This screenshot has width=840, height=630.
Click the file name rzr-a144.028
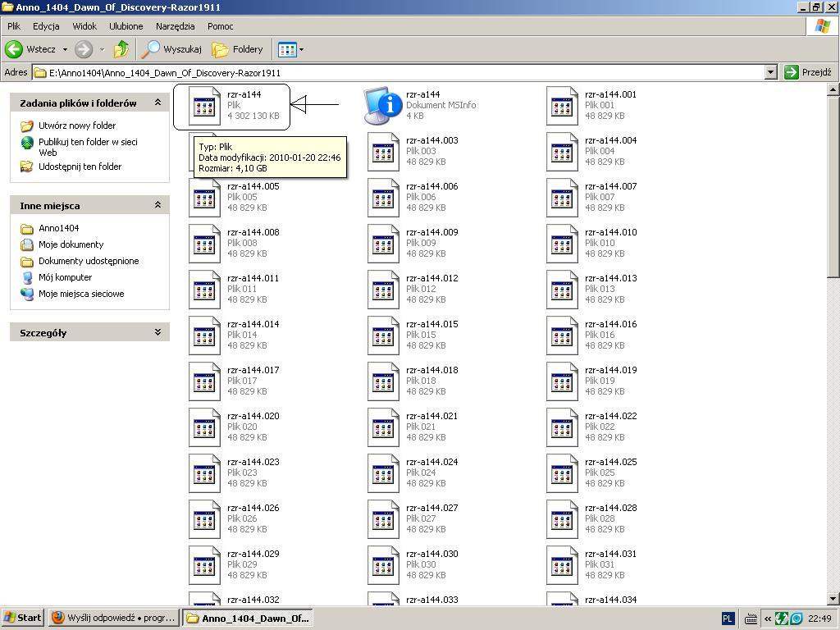(610, 508)
